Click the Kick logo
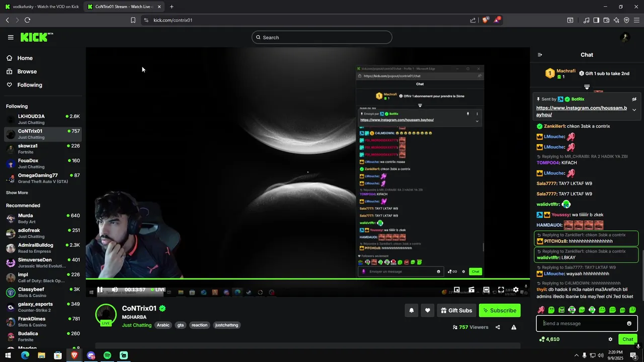This screenshot has width=644, height=362. tap(36, 37)
